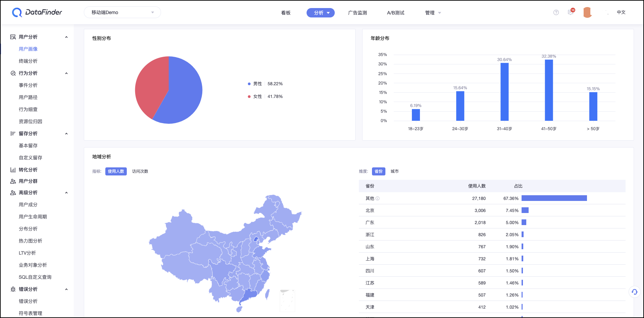Expand the 管理 navigation dropdown
Viewport: 644px width, 318px height.
coord(433,13)
